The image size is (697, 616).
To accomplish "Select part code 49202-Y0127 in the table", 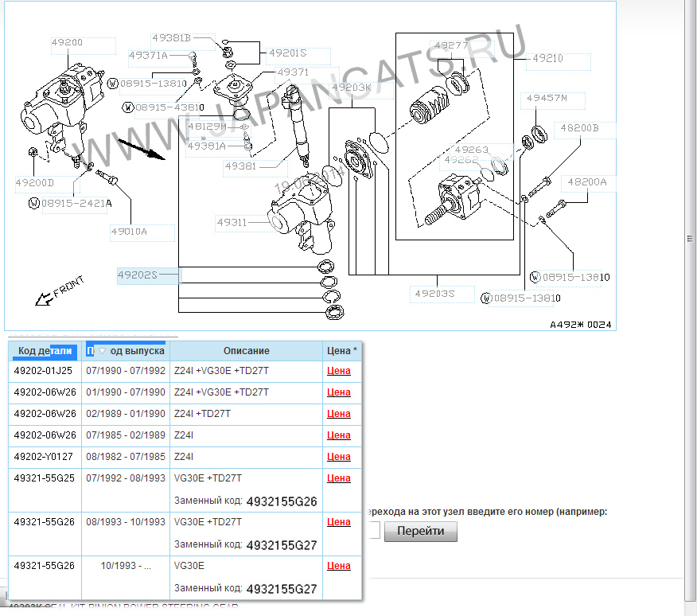I will coord(43,457).
